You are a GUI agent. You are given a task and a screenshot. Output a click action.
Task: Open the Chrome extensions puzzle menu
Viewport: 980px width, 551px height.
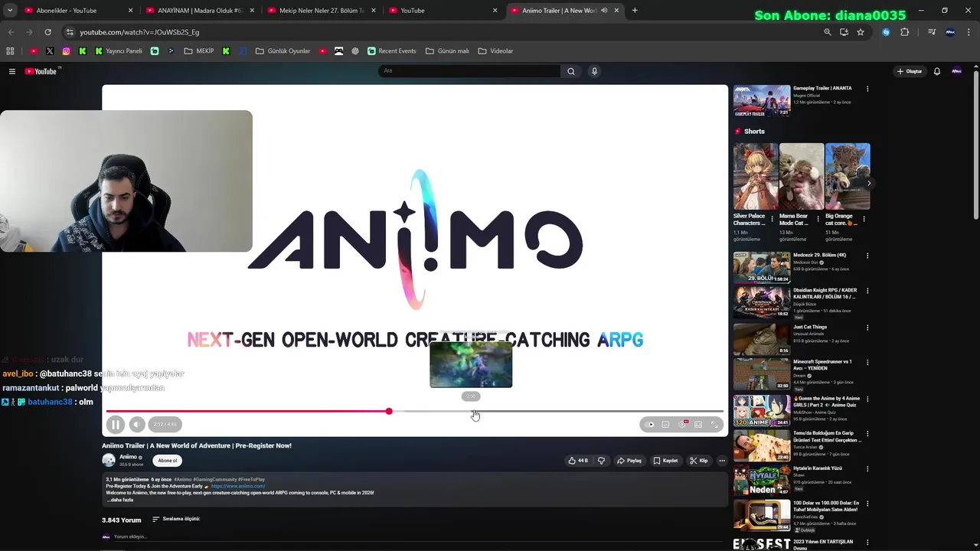[905, 32]
